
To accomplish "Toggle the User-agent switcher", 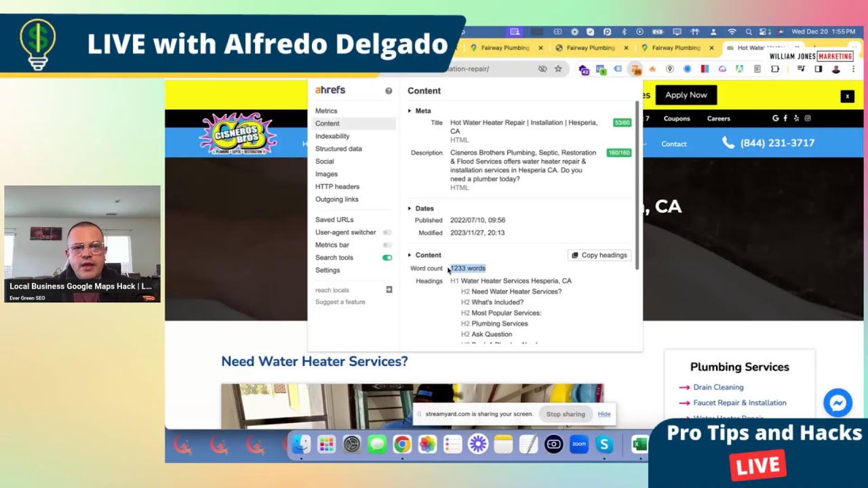I will pyautogui.click(x=387, y=232).
